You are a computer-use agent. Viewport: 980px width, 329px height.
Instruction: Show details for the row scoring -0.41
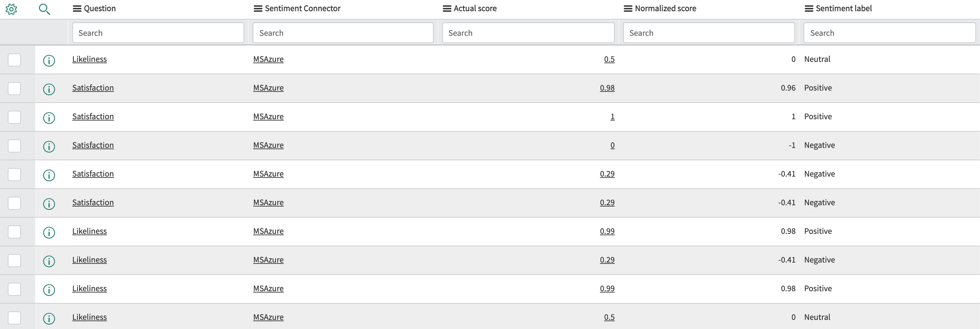(49, 174)
